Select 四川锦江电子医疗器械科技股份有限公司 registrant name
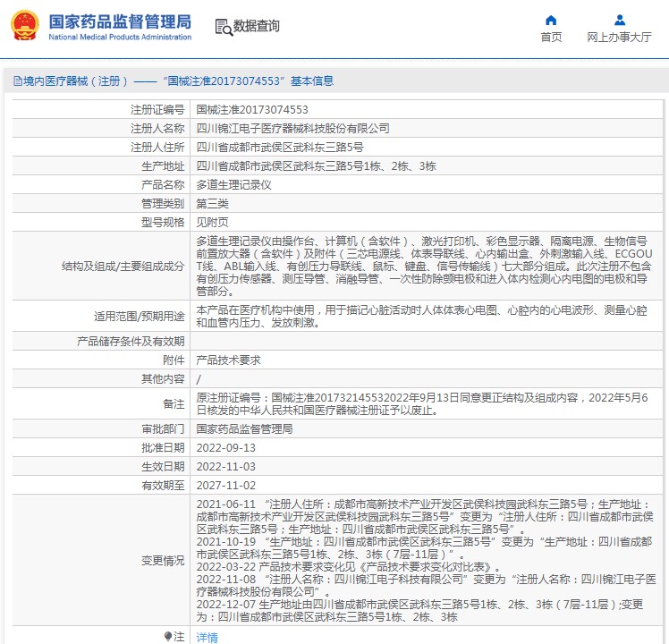Image resolution: width=669 pixels, height=644 pixels. tap(292, 129)
